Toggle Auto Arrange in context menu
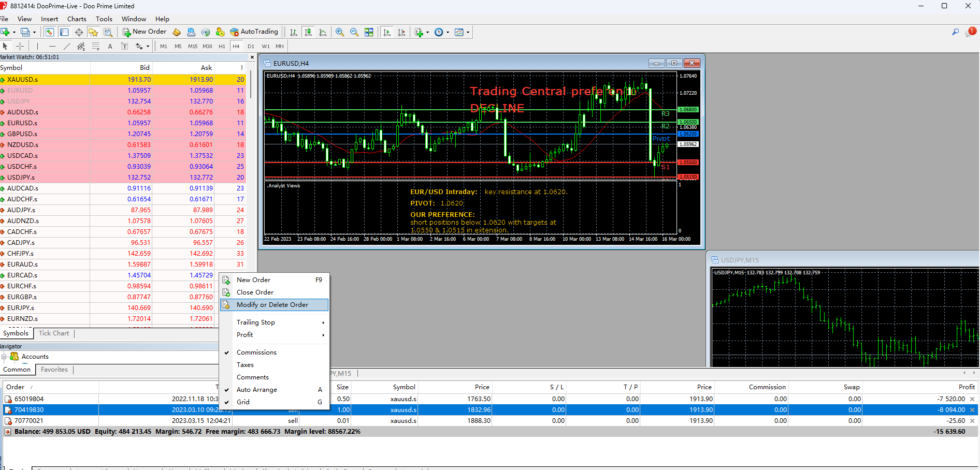The width and height of the screenshot is (980, 470). pos(256,390)
